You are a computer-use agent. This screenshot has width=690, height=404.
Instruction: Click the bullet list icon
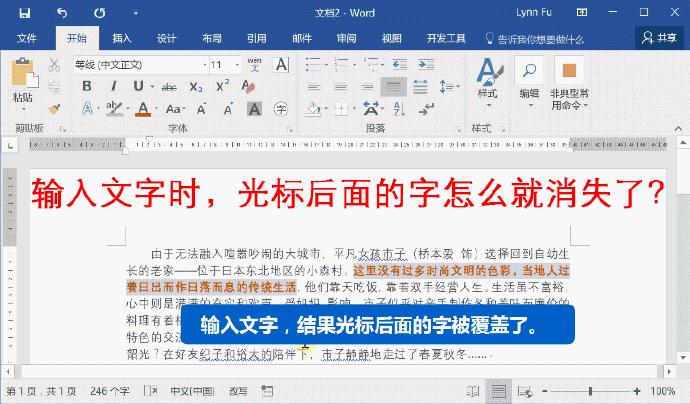(314, 65)
